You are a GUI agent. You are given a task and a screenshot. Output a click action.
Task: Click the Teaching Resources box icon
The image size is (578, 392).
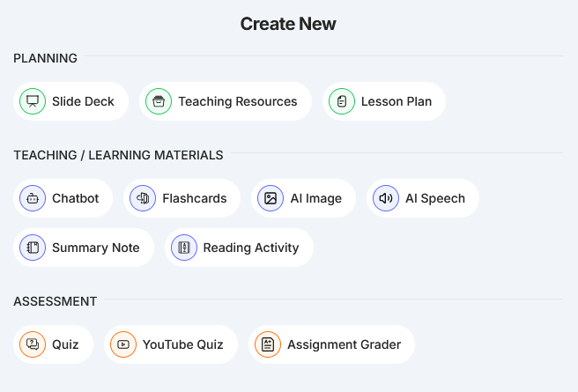[159, 101]
